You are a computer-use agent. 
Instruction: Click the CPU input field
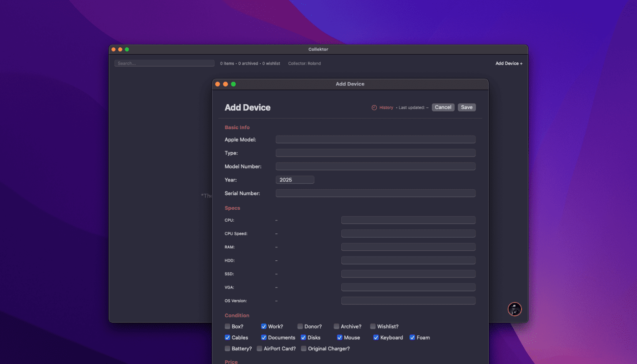pyautogui.click(x=408, y=220)
